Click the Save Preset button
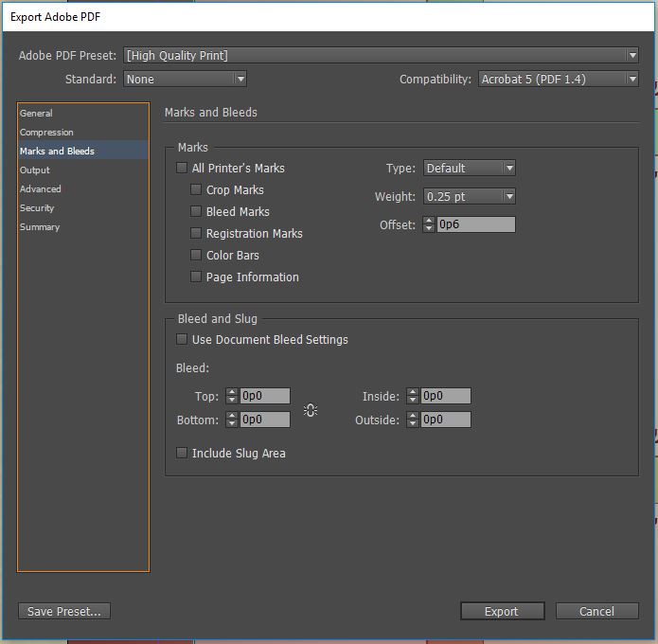This screenshot has height=644, width=658. pyautogui.click(x=64, y=612)
